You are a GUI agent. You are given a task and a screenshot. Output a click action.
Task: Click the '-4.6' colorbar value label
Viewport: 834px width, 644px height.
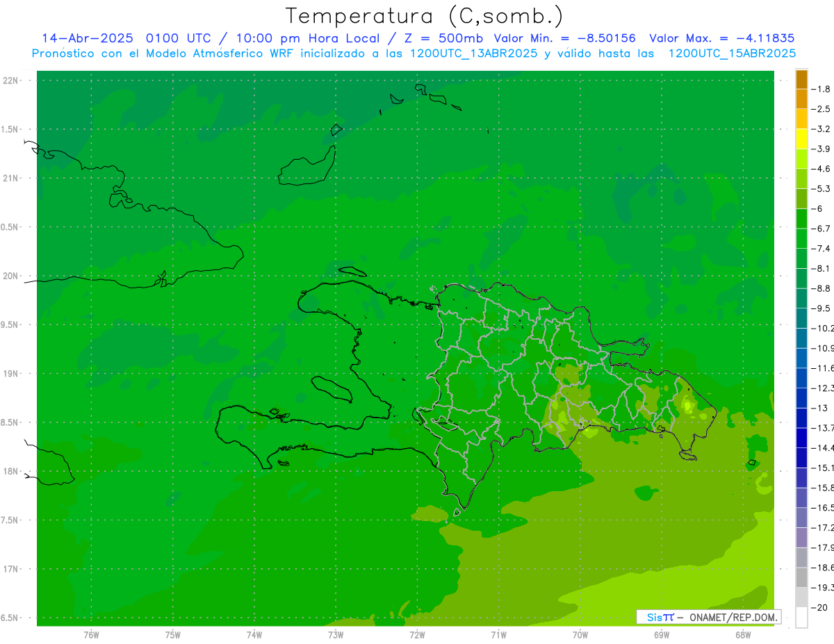(821, 169)
